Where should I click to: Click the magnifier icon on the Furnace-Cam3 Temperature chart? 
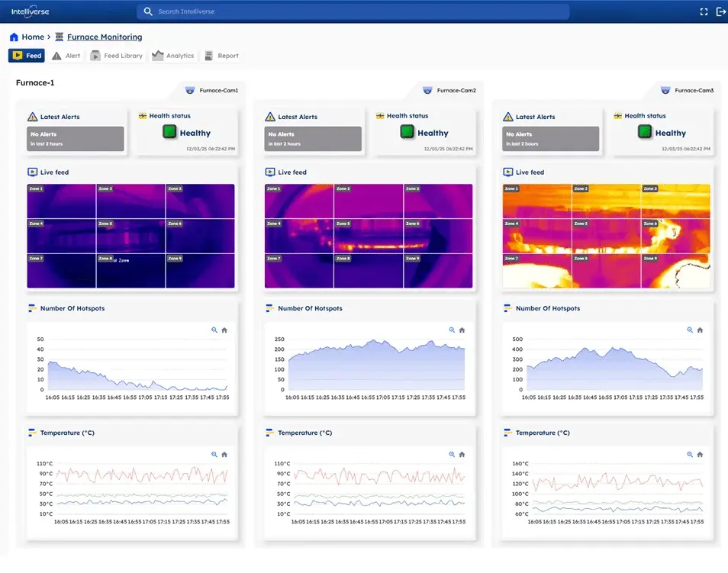[690, 454]
